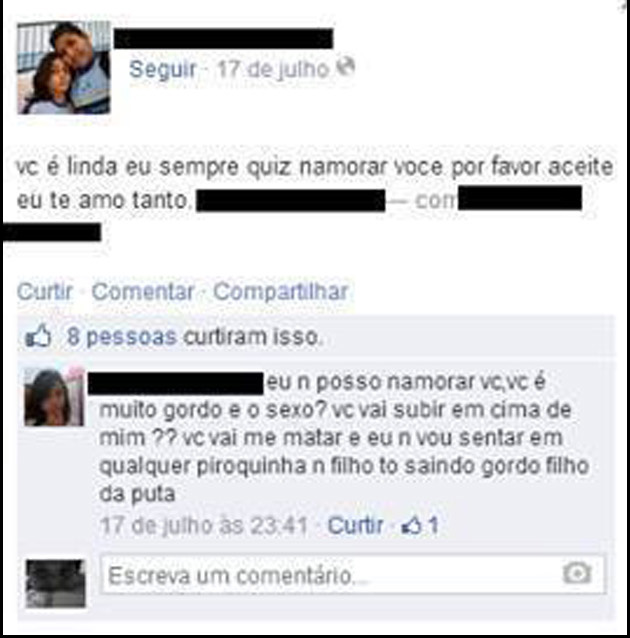630x638 pixels.
Task: Click the redacted post author name
Action: tap(223, 39)
